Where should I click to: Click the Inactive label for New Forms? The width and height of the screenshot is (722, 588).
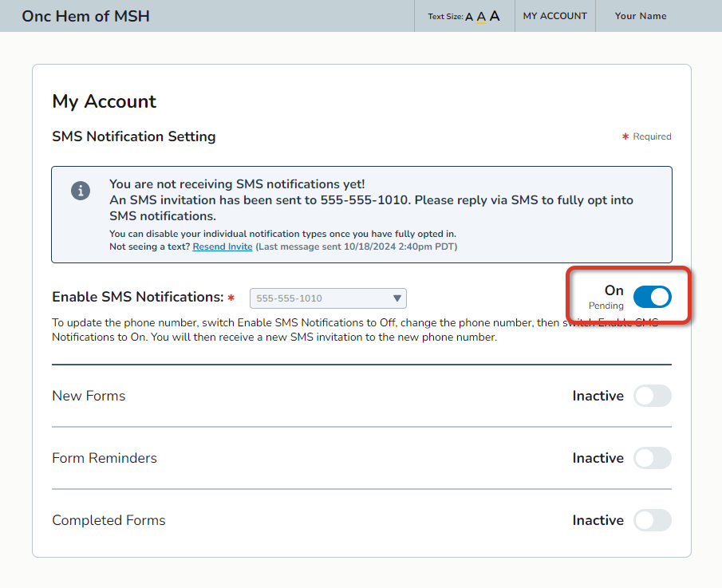point(598,396)
